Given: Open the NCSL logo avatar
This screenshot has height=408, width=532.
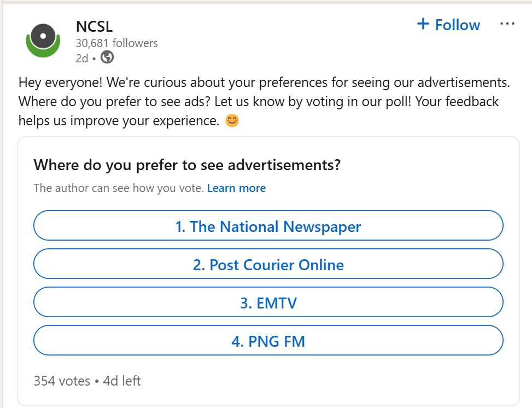Looking at the screenshot, I should click(43, 40).
